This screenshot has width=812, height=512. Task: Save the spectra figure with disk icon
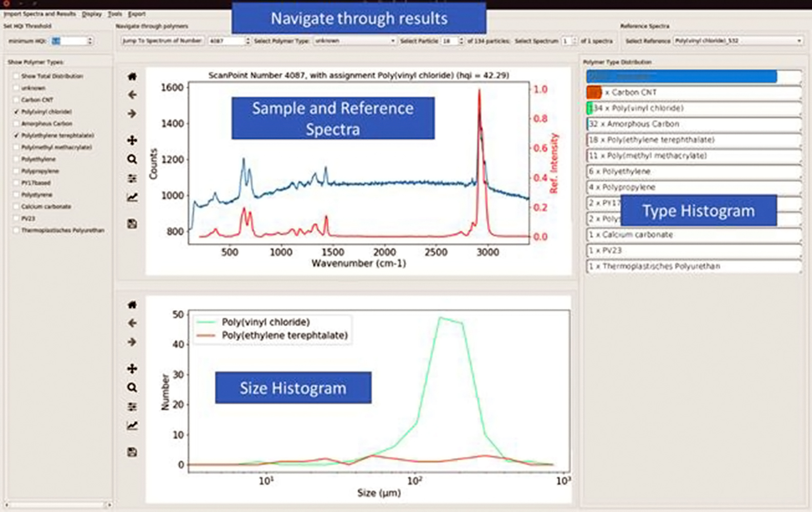(132, 224)
